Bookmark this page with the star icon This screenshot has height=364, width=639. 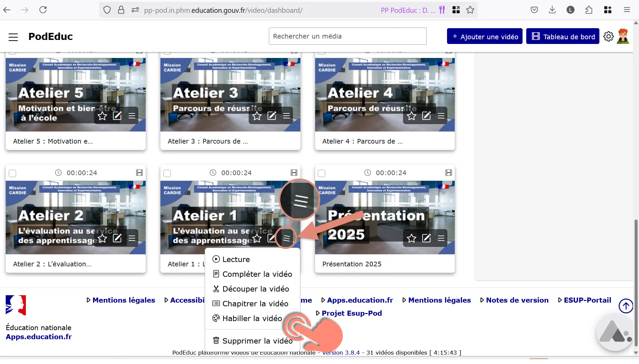470,10
